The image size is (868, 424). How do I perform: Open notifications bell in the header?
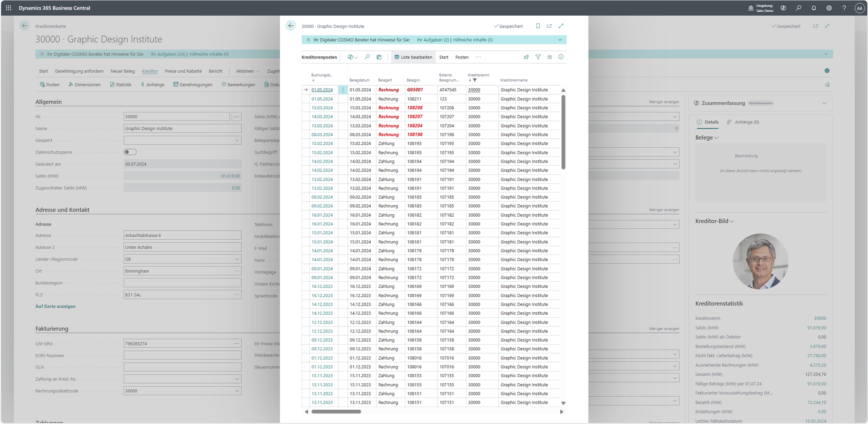[813, 8]
